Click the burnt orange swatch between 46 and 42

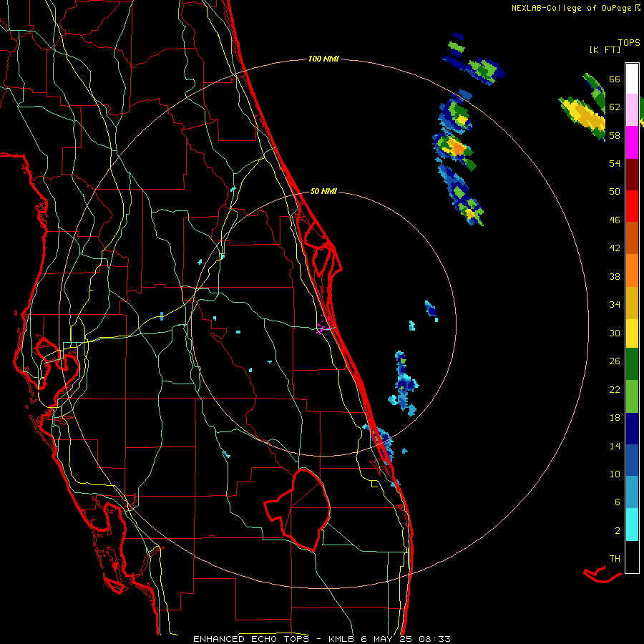(x=632, y=238)
